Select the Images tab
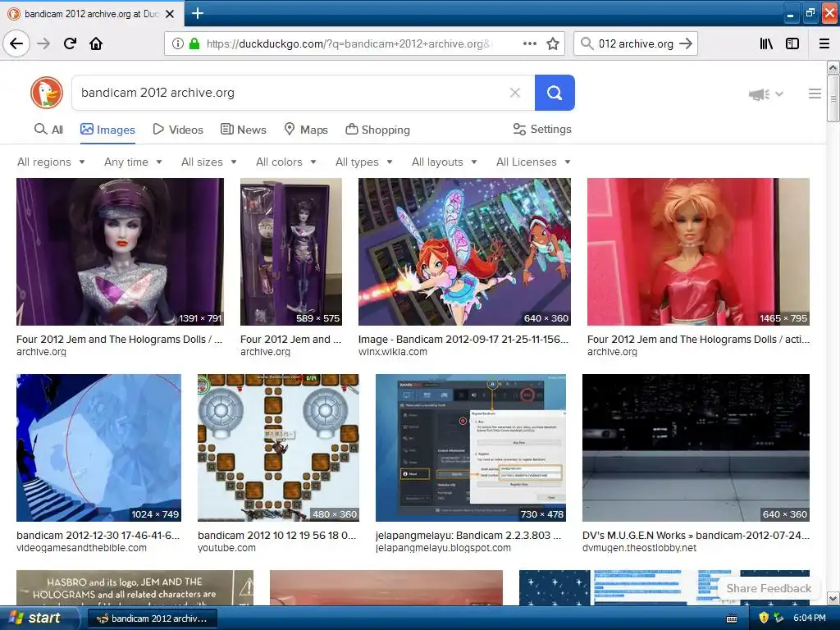 pos(107,130)
